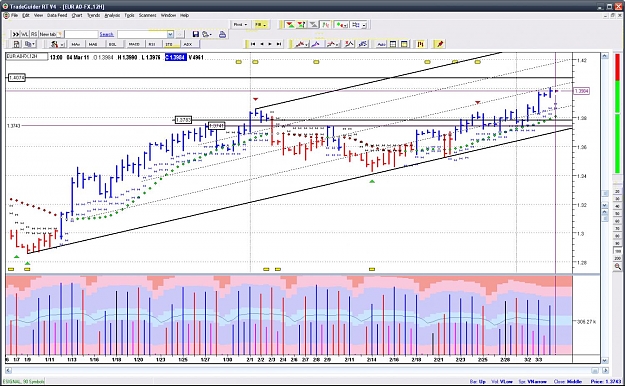Open the export dropdown beside save icon
The image size is (625, 386).
(206, 34)
